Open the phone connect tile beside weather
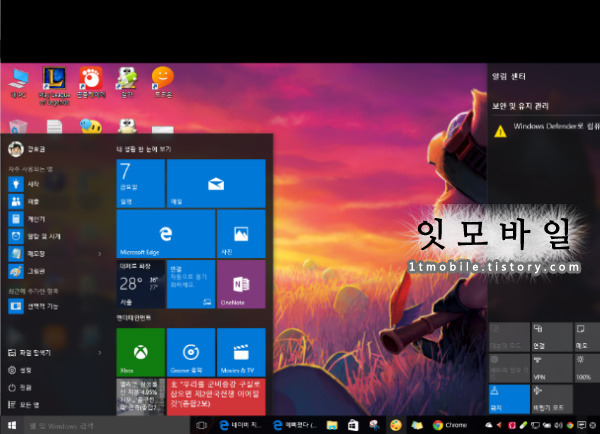This screenshot has height=434, width=600. pyautogui.click(x=191, y=284)
